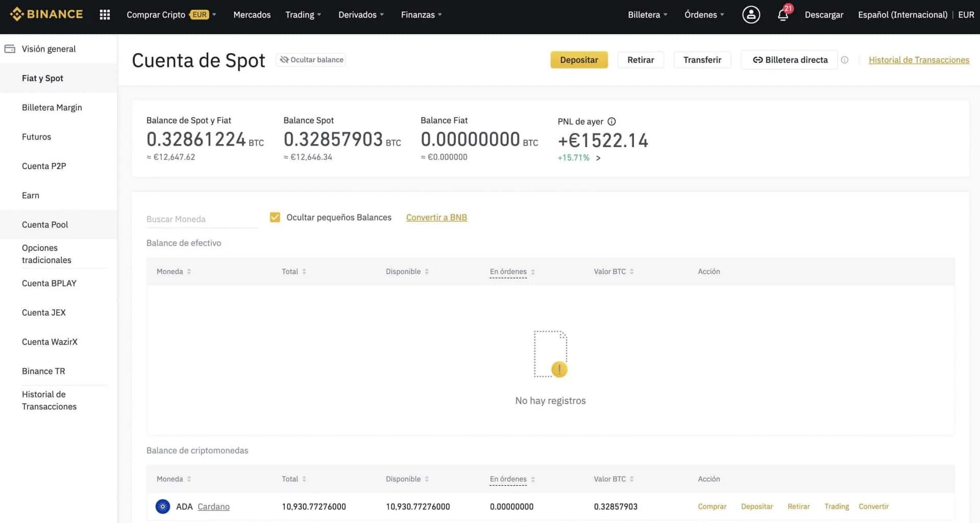Image resolution: width=980 pixels, height=523 pixels.
Task: Click the +15.71% PNL percentage
Action: point(573,158)
